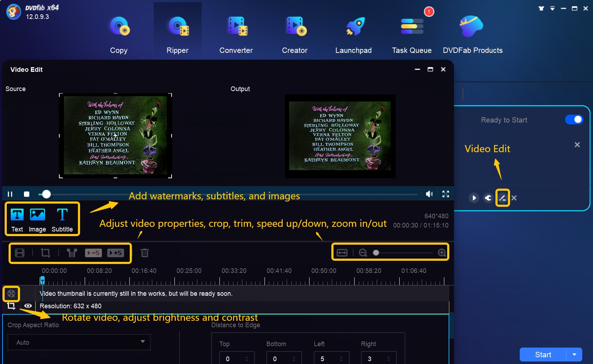The image size is (593, 364).
Task: Open the Video Edit pencil icon
Action: (502, 198)
